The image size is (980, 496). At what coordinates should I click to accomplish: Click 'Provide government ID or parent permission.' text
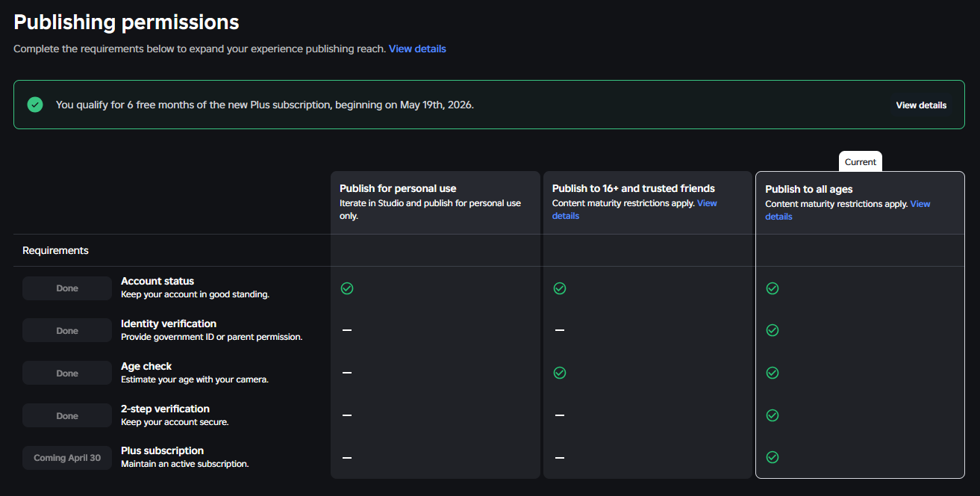pyautogui.click(x=211, y=337)
